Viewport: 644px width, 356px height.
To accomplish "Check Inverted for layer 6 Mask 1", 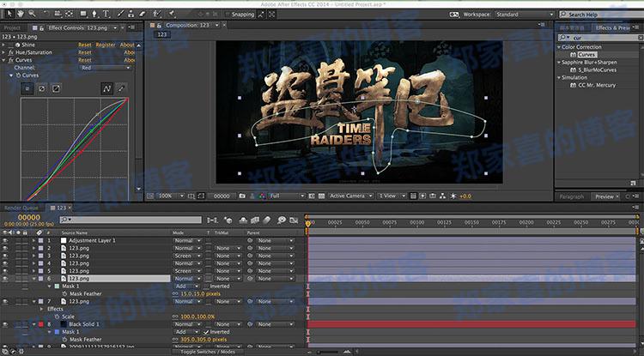I will point(207,287).
